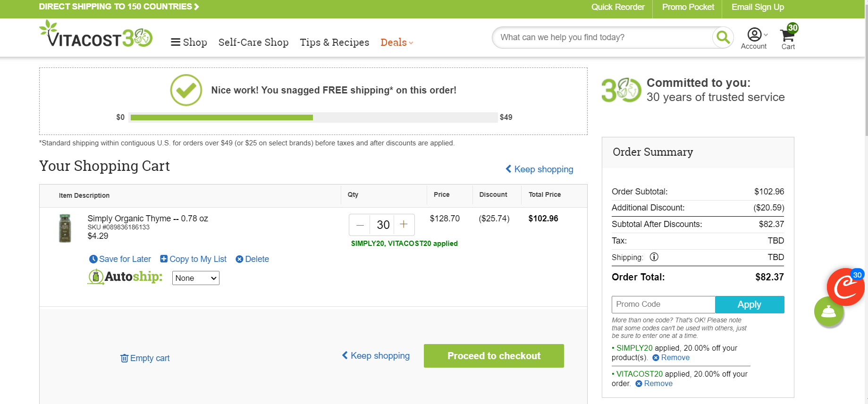Remove the VITACOST20 promo code

(x=654, y=384)
